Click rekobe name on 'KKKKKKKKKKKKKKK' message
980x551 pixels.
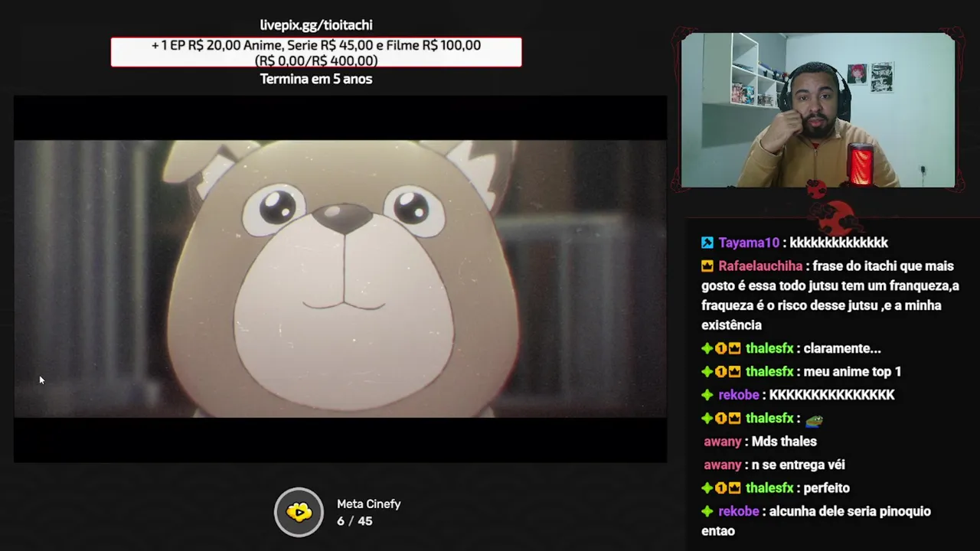coord(739,395)
